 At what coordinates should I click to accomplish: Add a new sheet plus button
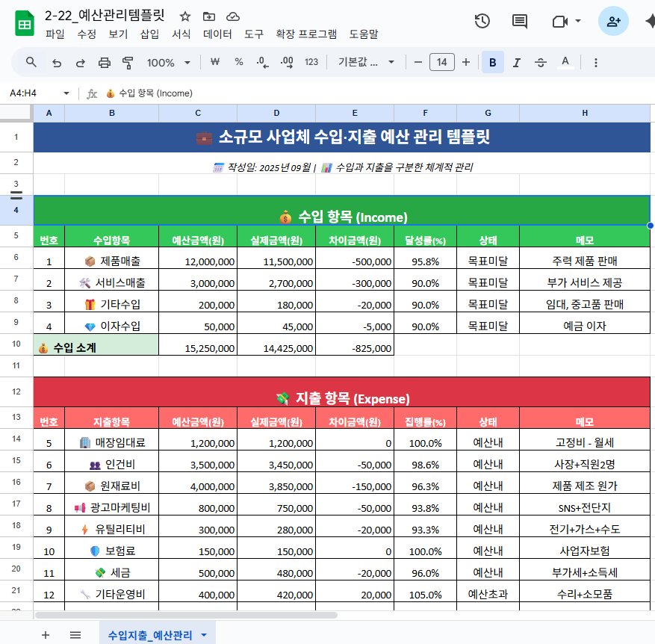(46, 635)
